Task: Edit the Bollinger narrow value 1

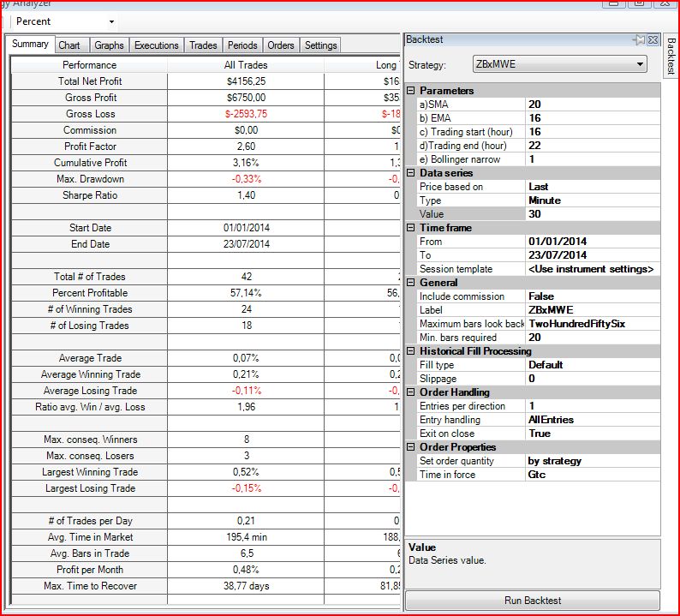Action: coord(593,159)
